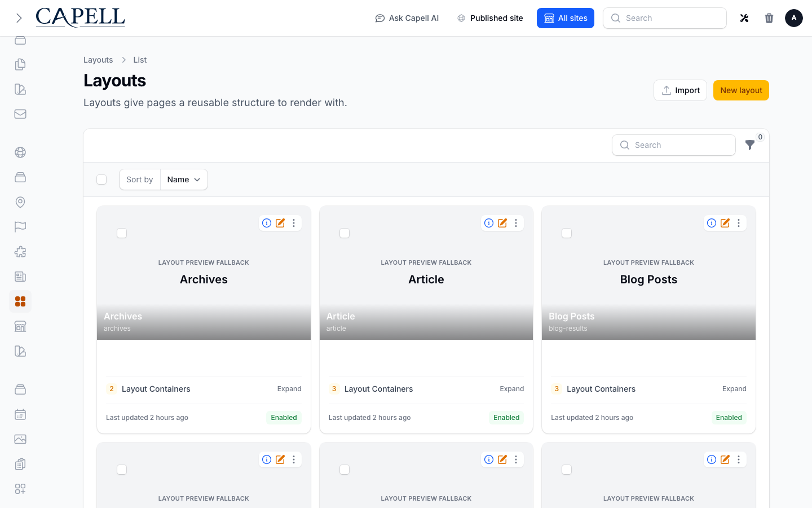This screenshot has height=508, width=812.
Task: Expand the sidebar with the top-left chevron
Action: point(19,18)
